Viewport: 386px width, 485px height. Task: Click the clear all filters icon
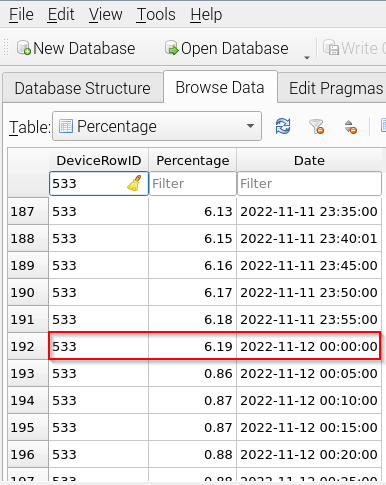tap(316, 127)
